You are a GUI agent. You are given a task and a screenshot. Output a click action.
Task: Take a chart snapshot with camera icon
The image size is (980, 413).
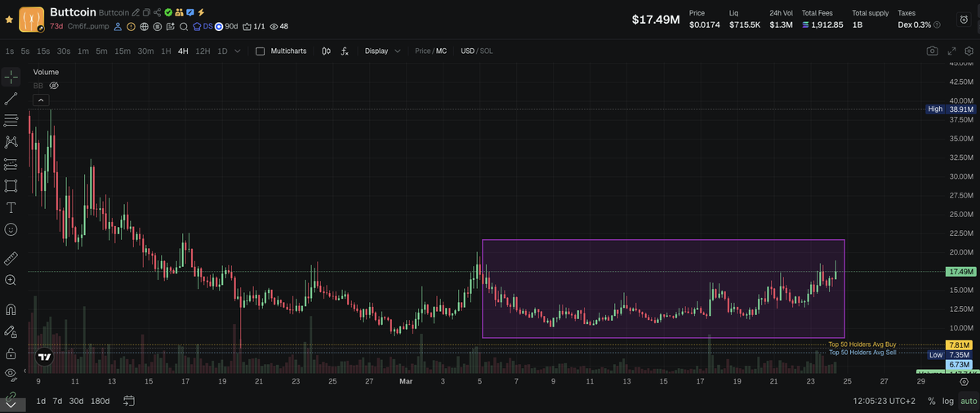[932, 51]
